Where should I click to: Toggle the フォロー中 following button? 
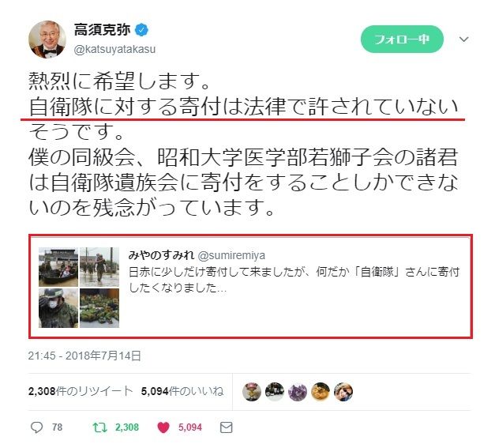coord(402,40)
